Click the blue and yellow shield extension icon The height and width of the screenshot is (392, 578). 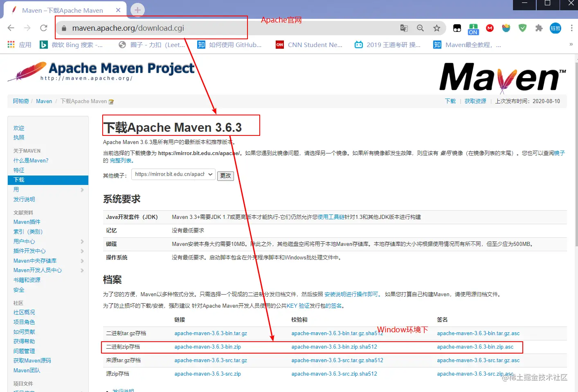(506, 28)
